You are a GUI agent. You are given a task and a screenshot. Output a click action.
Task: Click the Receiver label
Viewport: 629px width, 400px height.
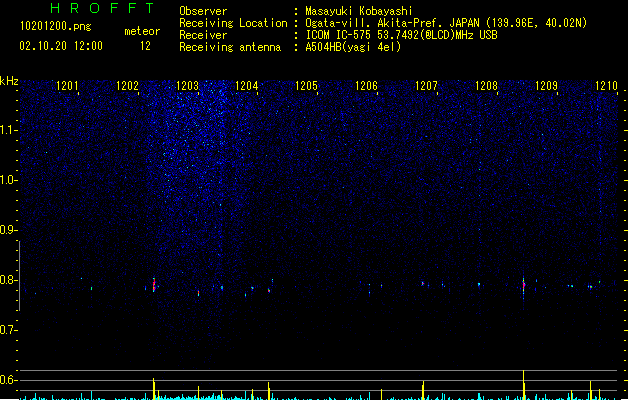(203, 35)
